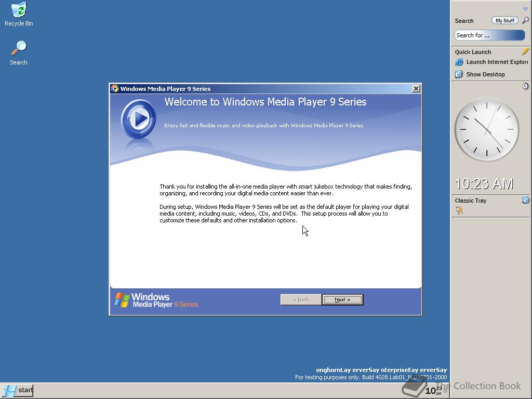The image size is (532, 399).
Task: Open the start menu button
Action: 17,391
